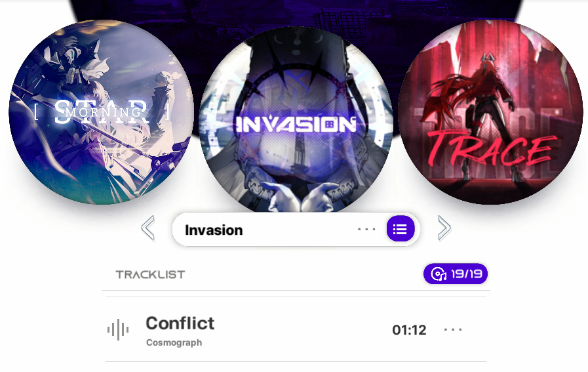588x372 pixels.
Task: Select the Invasion album cover
Action: [296, 120]
